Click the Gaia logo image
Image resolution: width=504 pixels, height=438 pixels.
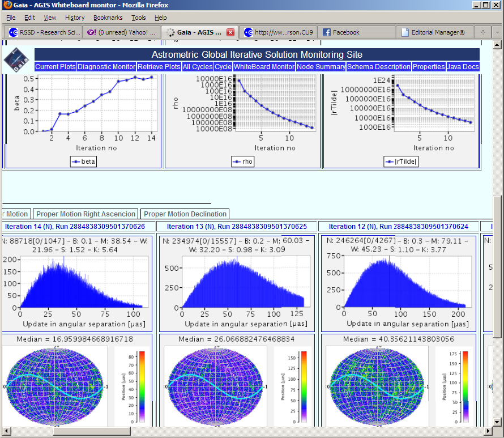click(17, 61)
